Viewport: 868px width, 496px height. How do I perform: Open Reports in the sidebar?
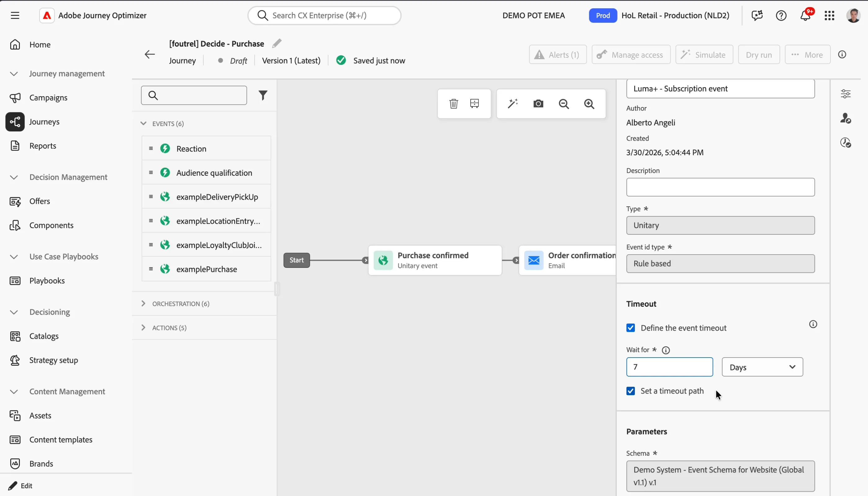tap(43, 146)
